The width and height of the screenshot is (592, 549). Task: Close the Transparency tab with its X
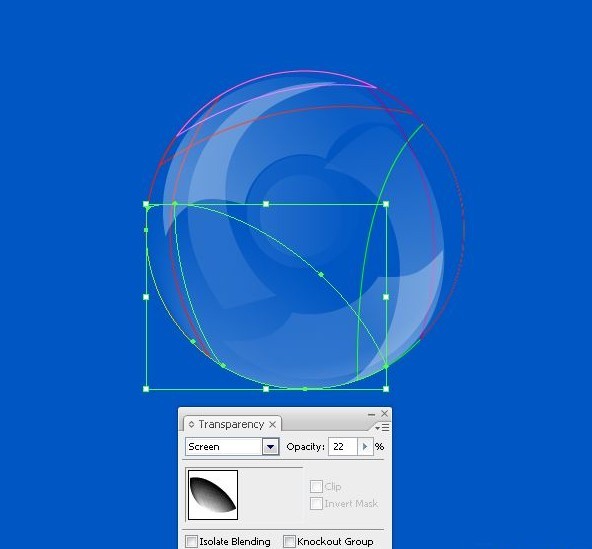point(273,425)
